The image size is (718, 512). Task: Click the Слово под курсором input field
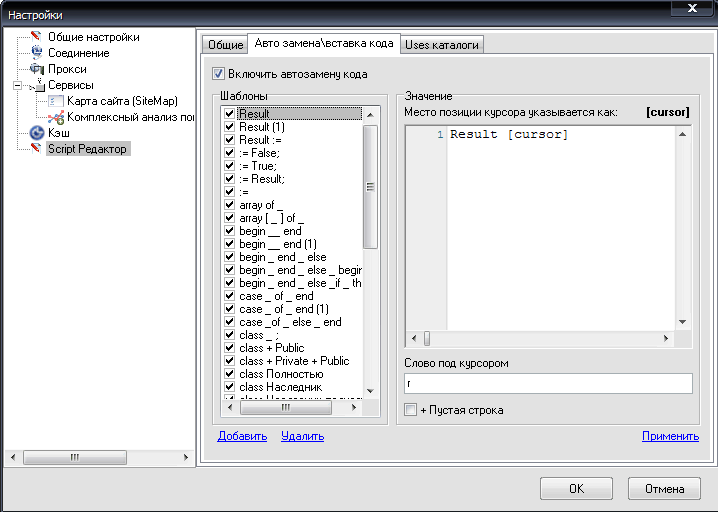click(x=547, y=383)
